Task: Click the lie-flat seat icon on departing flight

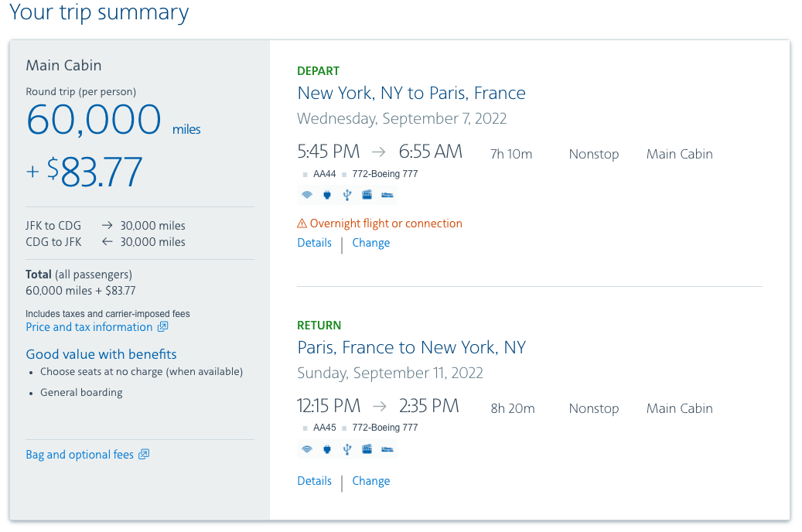Action: (387, 195)
